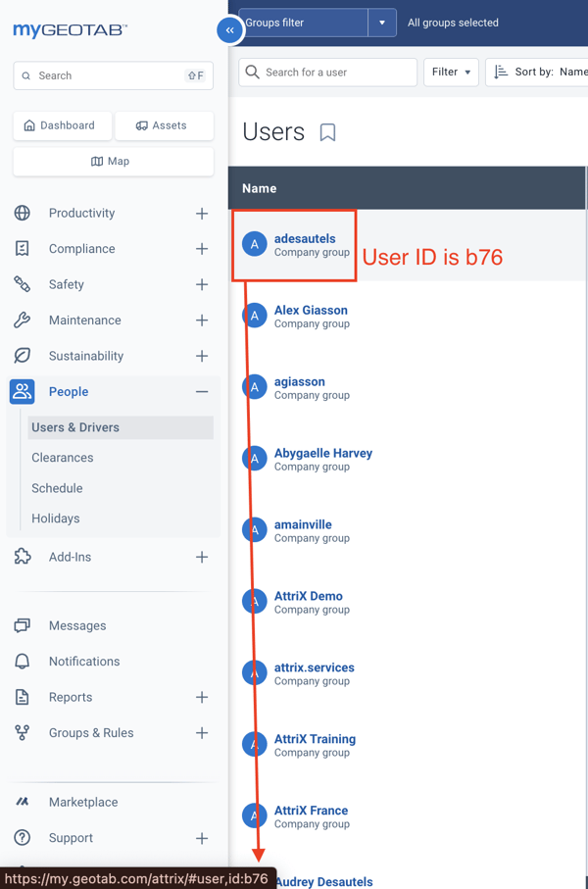Expand the Sustainability menu section
Screen dimensions: 588x889
202,356
